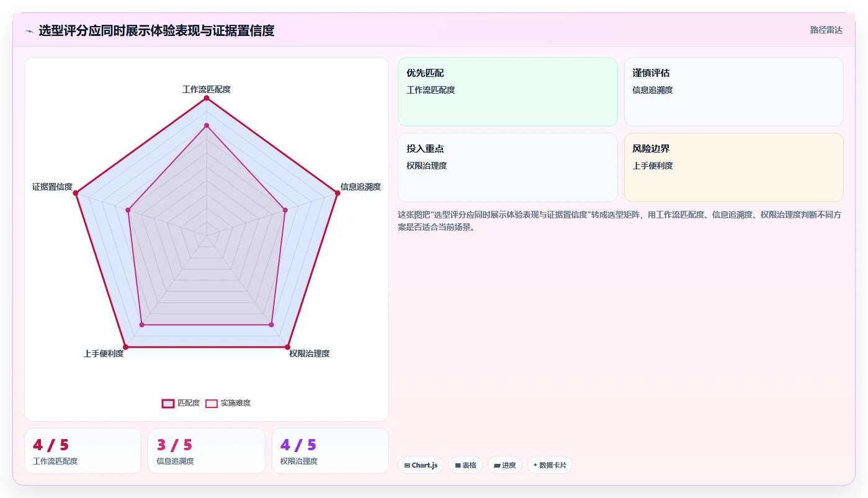
Task: Click the description paragraph starting 这张图把
Action: (619, 221)
